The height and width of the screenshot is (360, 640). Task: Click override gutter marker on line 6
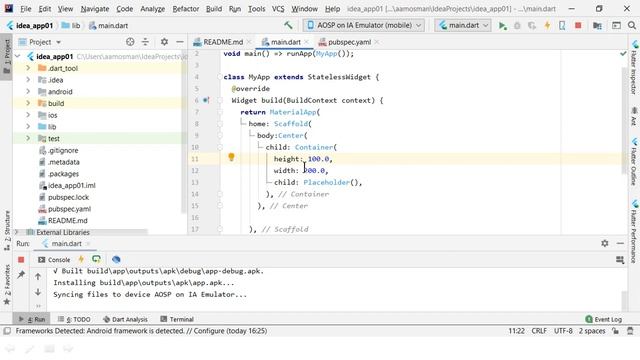click(206, 100)
